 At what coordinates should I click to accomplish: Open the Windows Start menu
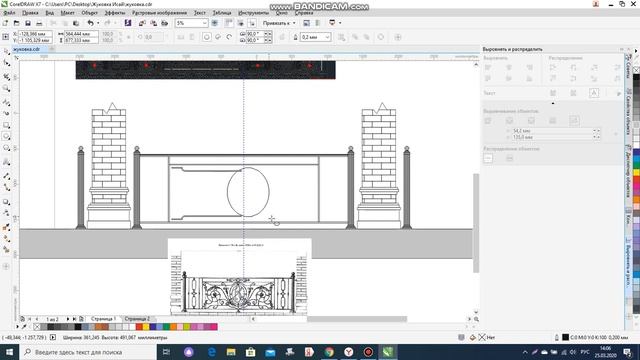pos(9,352)
